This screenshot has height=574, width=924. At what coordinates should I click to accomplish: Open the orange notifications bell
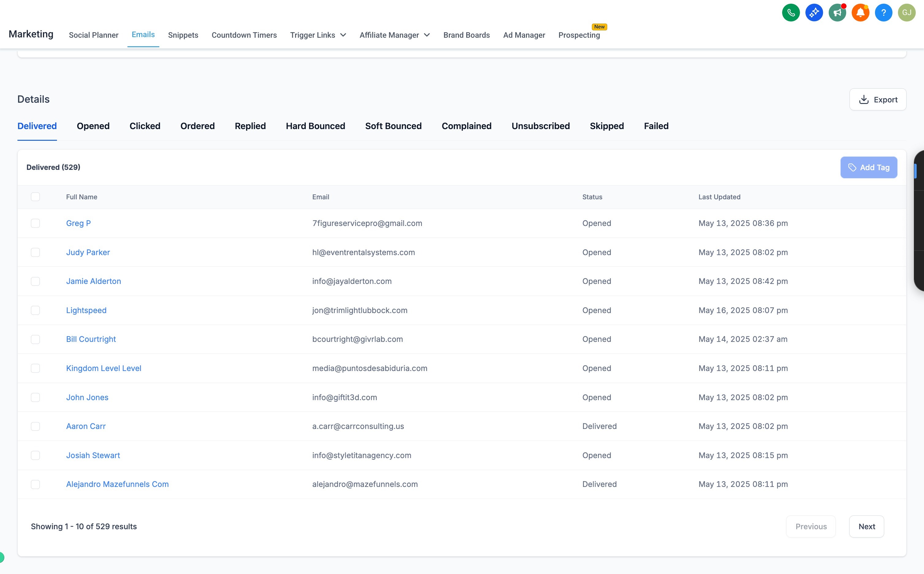pyautogui.click(x=860, y=13)
